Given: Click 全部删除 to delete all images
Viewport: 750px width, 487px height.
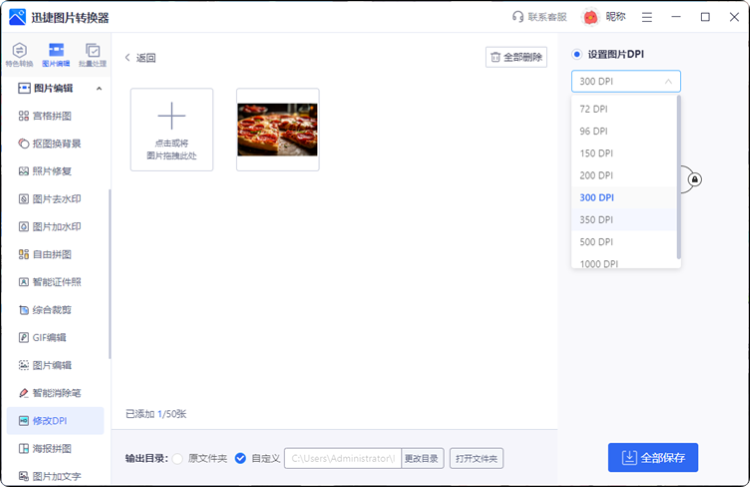Looking at the screenshot, I should (516, 57).
